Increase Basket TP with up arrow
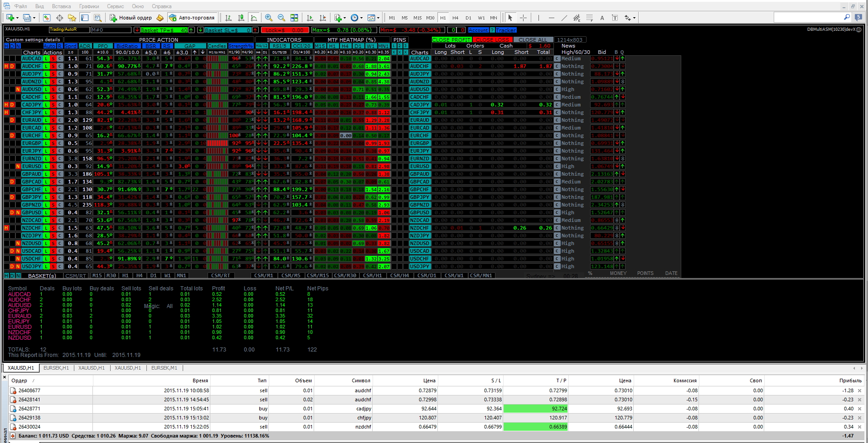This screenshot has height=443, width=868. (x=191, y=30)
